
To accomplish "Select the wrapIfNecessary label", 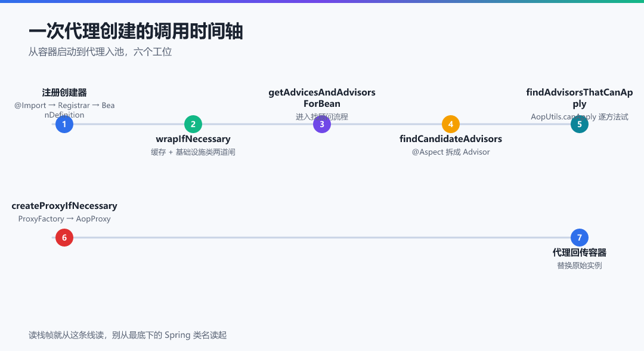I will 193,139.
